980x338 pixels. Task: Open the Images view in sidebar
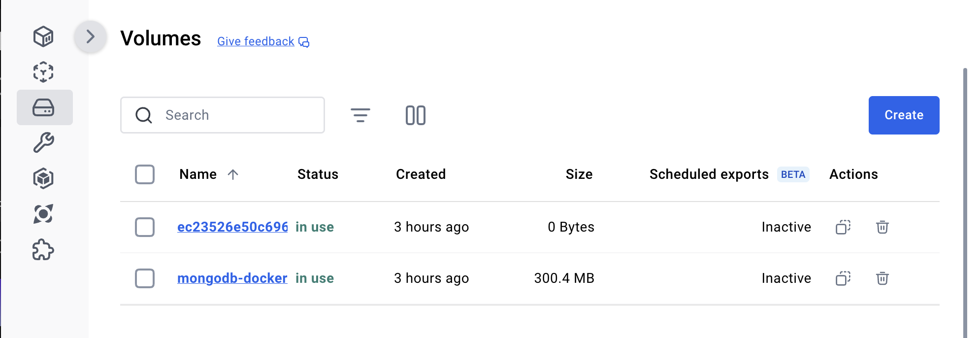pyautogui.click(x=43, y=72)
